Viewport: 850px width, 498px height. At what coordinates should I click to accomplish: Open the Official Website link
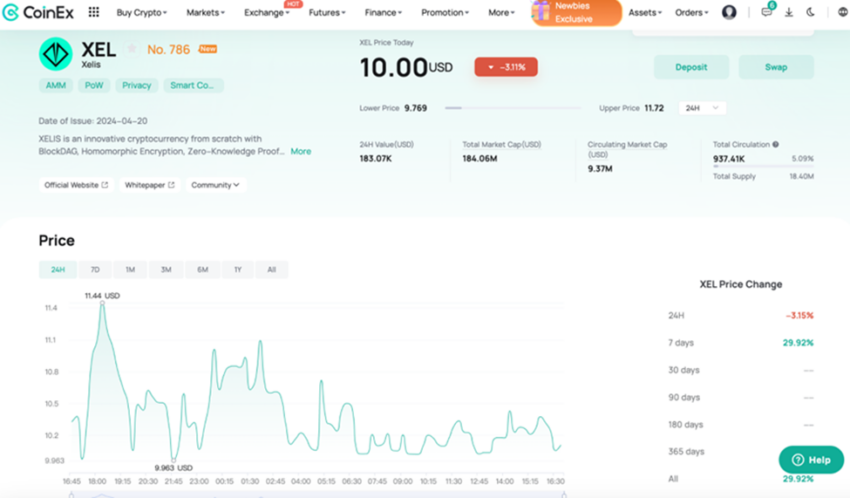[x=76, y=185]
